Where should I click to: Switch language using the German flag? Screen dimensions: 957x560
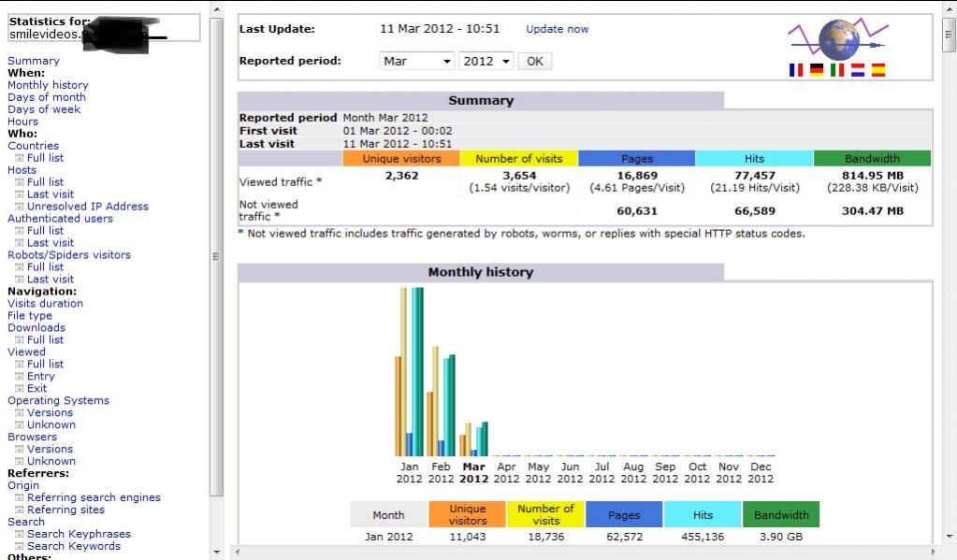(817, 70)
